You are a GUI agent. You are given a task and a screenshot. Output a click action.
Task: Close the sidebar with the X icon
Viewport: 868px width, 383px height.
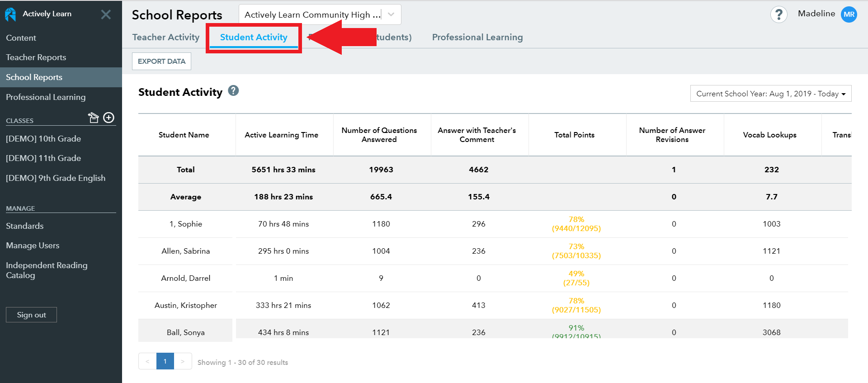coord(106,14)
